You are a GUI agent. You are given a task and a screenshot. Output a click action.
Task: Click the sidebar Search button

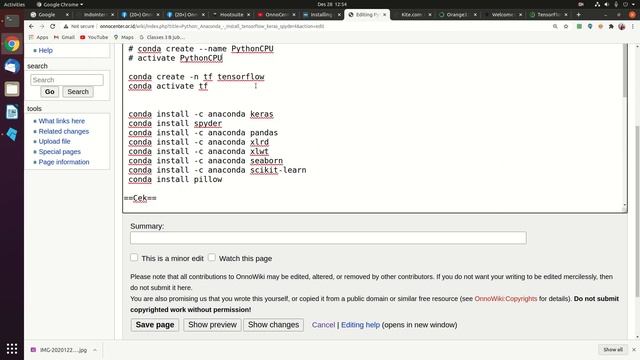(78, 92)
